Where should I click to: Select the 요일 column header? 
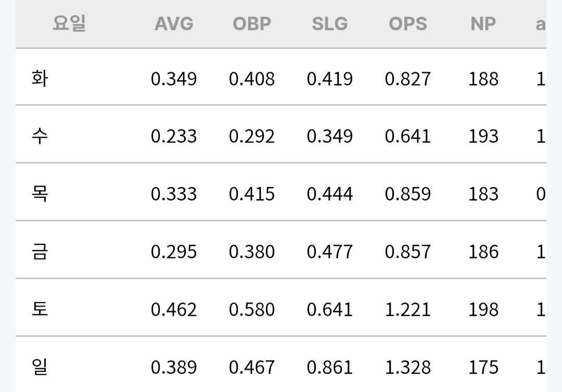[x=69, y=23]
